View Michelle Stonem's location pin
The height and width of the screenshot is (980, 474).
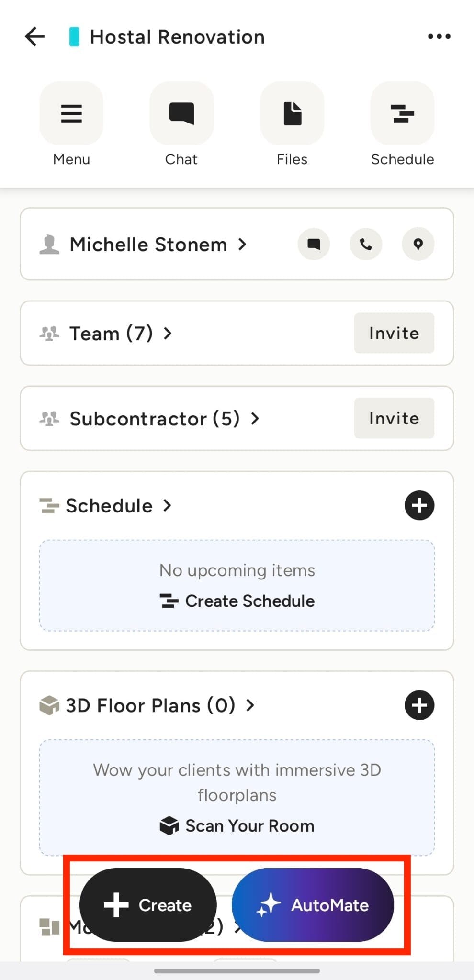tap(418, 244)
